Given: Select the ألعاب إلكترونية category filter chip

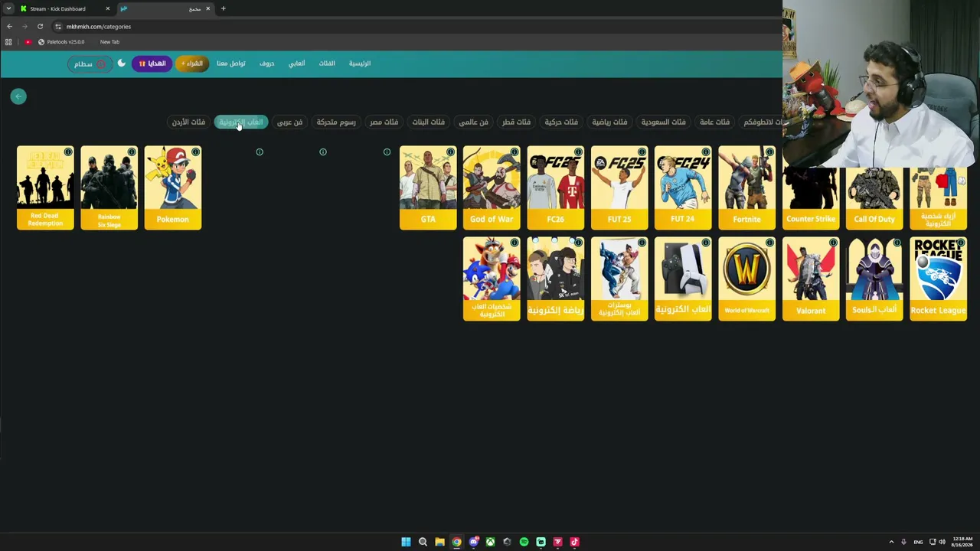Looking at the screenshot, I should click(241, 122).
